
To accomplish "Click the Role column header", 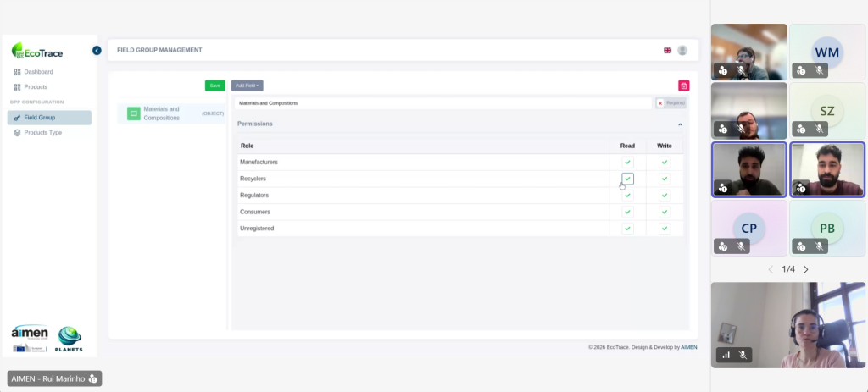I will 247,146.
